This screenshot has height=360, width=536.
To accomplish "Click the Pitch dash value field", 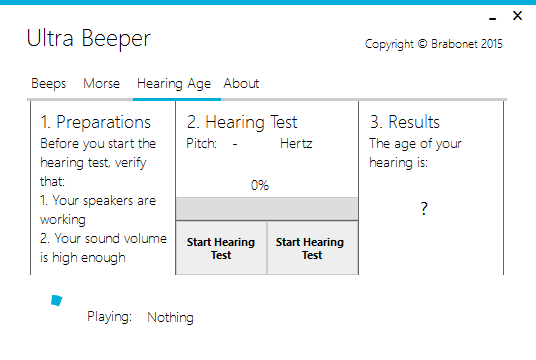I will pyautogui.click(x=235, y=144).
